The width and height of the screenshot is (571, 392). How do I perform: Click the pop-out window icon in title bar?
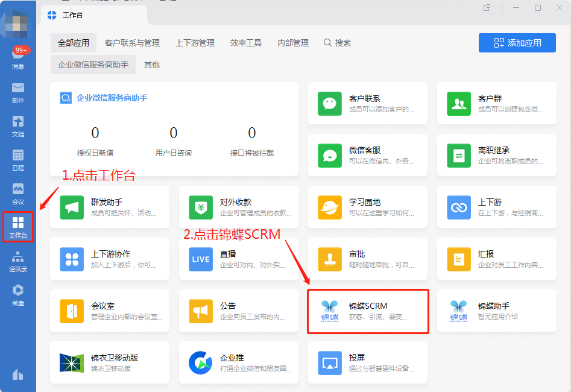pos(487,8)
